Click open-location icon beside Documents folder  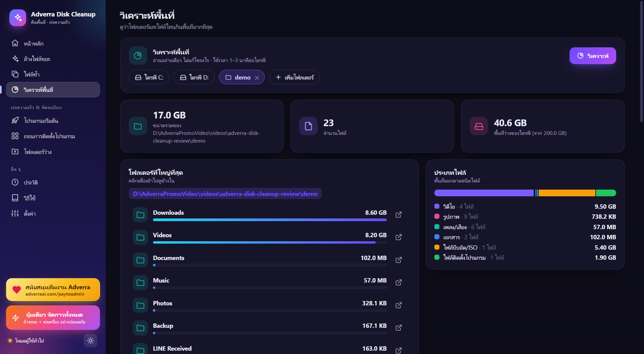[x=398, y=260]
